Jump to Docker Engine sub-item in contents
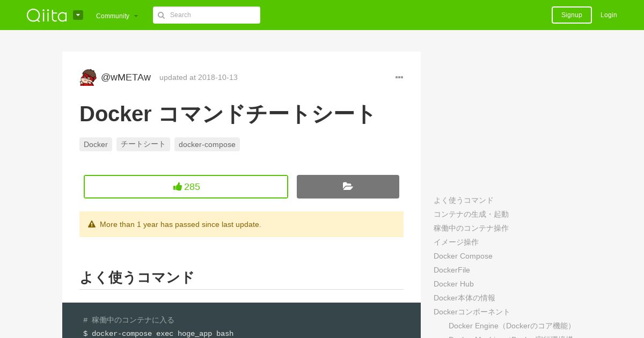The height and width of the screenshot is (338, 644). 512,326
